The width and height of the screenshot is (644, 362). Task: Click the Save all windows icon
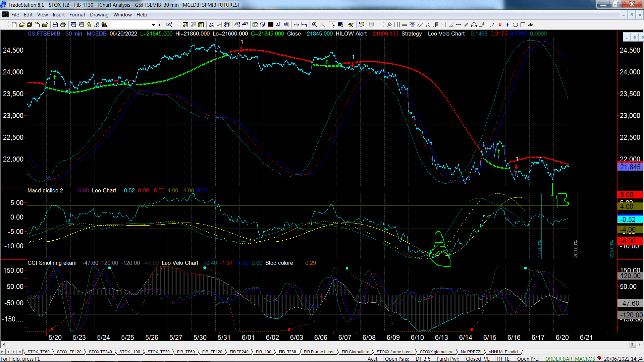click(x=30, y=25)
